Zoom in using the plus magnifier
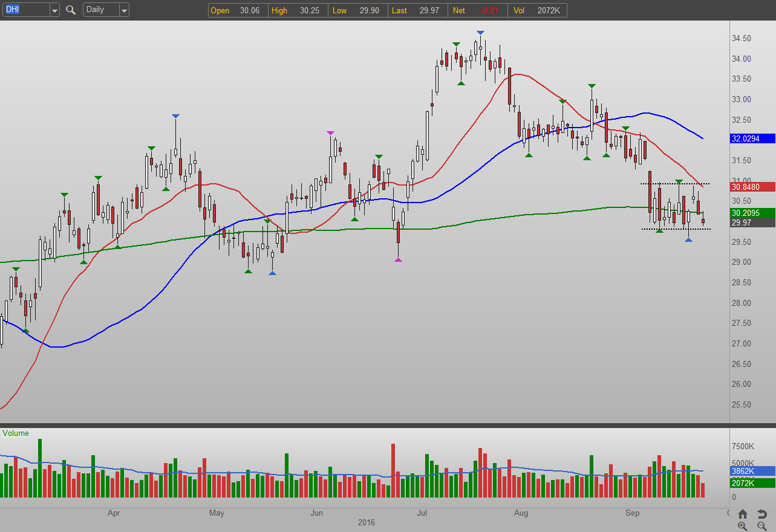 (743, 526)
